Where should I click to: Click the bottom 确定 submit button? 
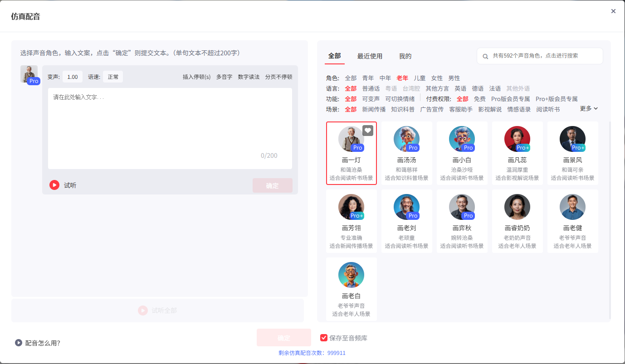[284, 337]
